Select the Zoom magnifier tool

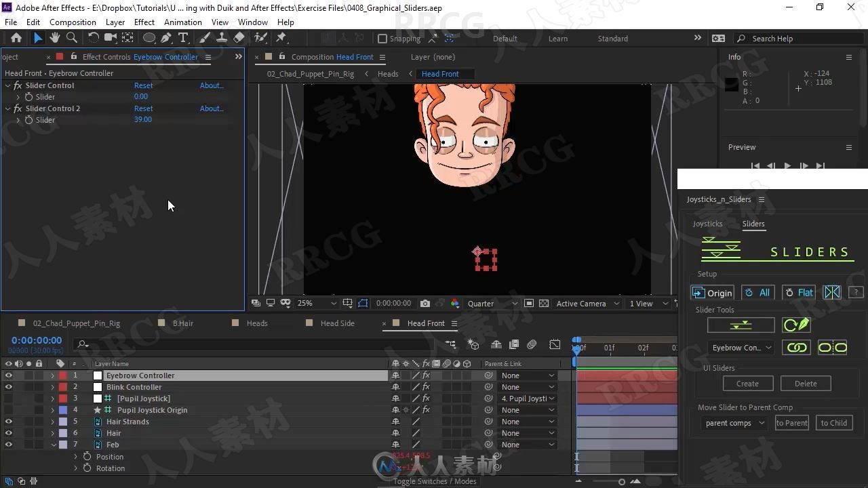tap(72, 39)
